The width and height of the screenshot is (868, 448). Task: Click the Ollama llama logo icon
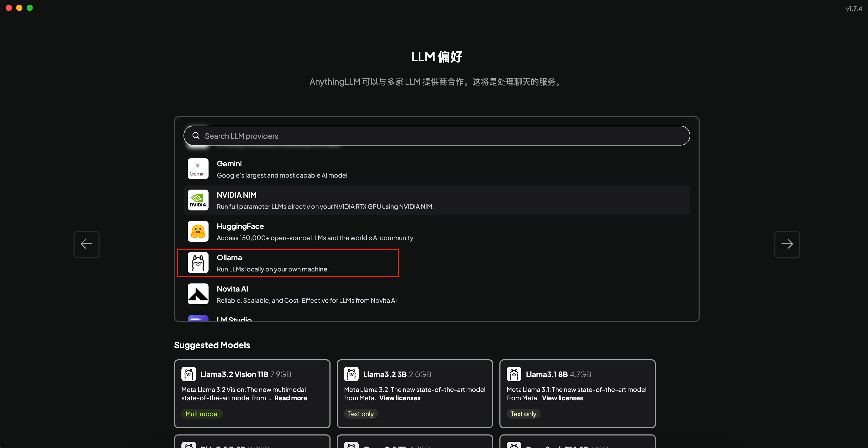point(198,263)
